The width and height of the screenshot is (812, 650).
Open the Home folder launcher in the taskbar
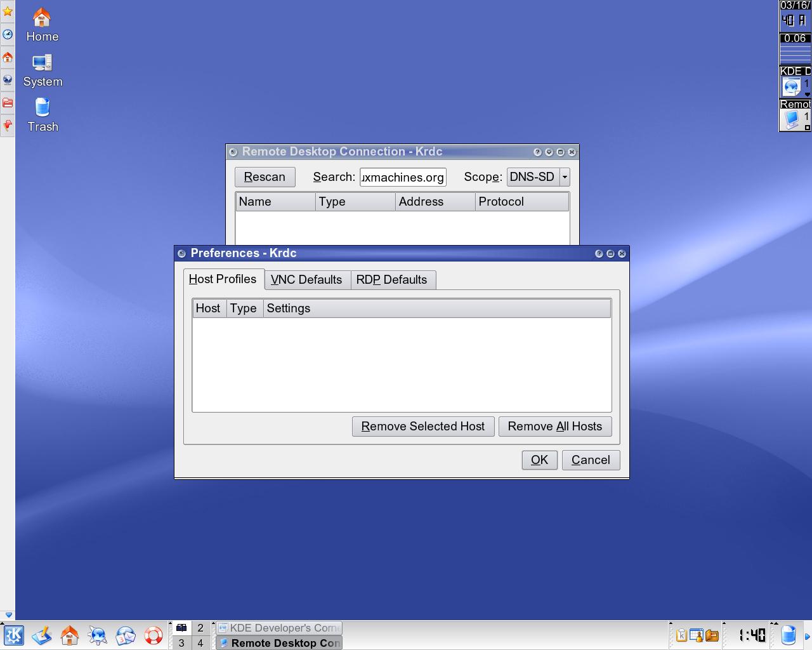tap(70, 635)
